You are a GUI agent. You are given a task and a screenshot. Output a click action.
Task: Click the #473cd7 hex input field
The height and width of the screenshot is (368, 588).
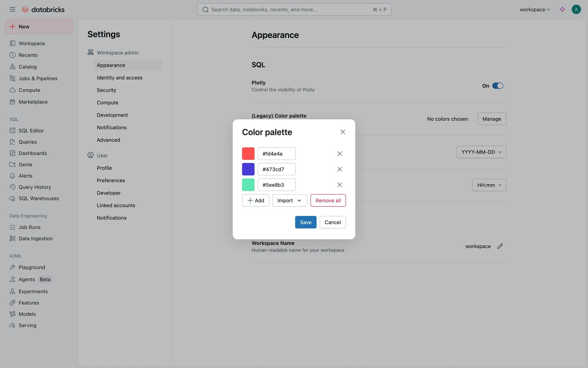click(276, 169)
